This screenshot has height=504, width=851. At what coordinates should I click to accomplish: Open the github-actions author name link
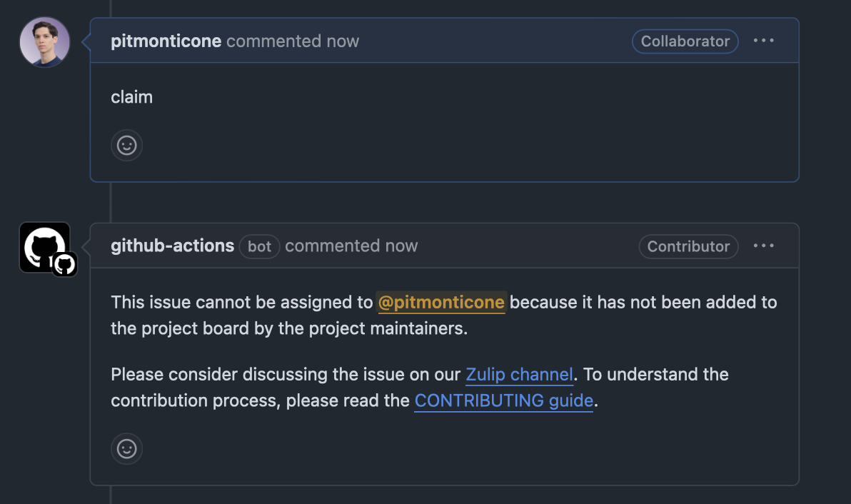(173, 246)
